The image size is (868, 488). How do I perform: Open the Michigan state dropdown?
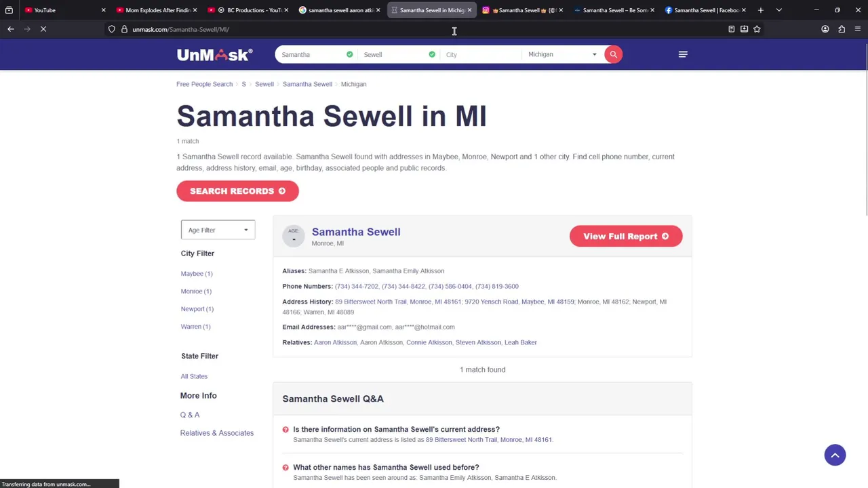(x=561, y=54)
